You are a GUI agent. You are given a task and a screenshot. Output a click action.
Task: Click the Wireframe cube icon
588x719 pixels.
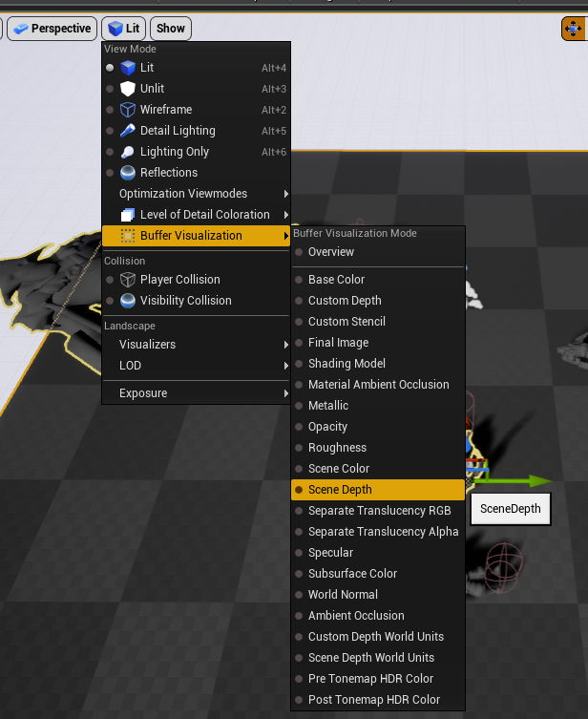click(128, 110)
